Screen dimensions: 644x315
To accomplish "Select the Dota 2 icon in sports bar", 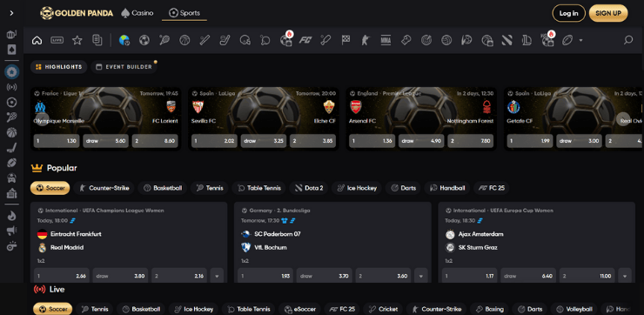I will [506, 40].
